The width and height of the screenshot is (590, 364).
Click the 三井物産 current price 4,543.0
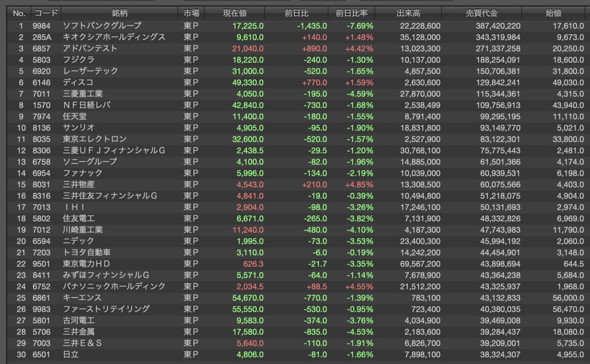pos(250,184)
